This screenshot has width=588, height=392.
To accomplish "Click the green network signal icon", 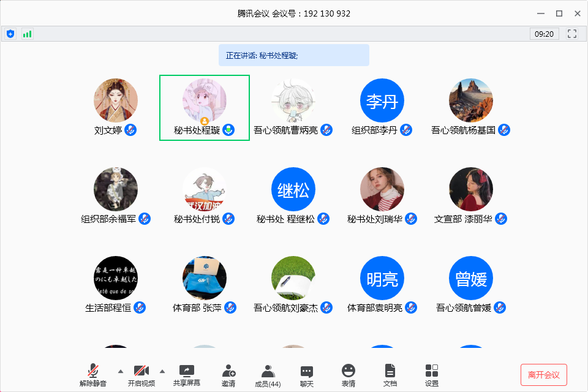I will pos(27,34).
